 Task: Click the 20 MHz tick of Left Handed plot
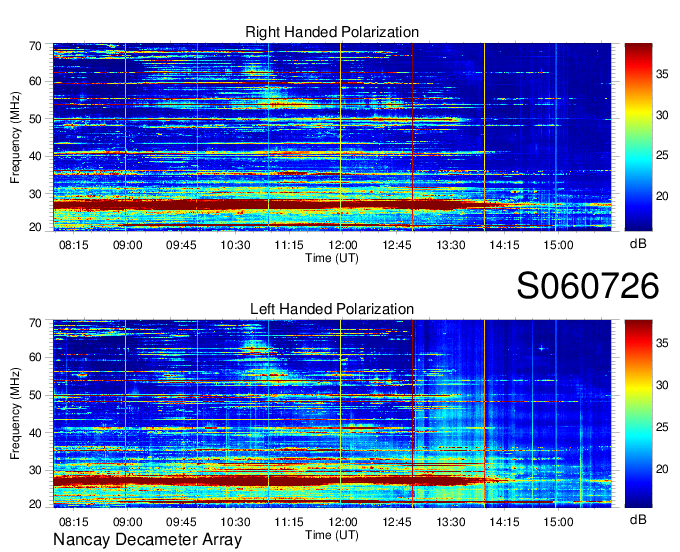coord(35,504)
